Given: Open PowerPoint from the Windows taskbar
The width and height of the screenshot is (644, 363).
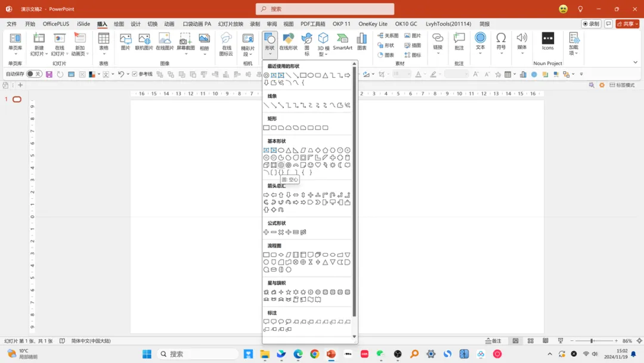Looking at the screenshot, I should click(331, 354).
